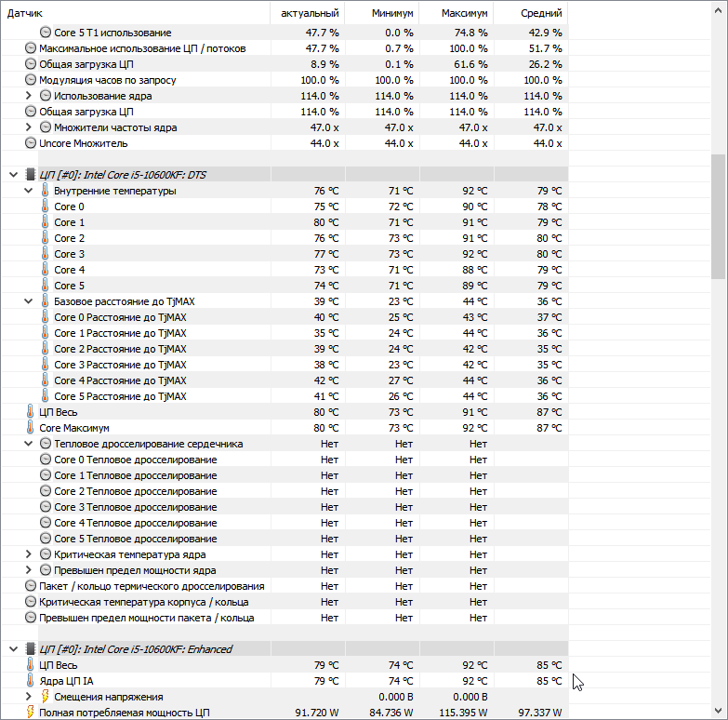Collapse the Intel Core i5-10600KF Enhanced group
The image size is (728, 720).
pyautogui.click(x=13, y=649)
